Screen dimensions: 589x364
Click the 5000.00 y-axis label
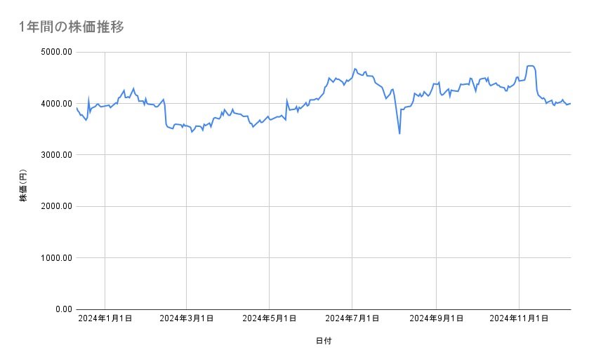55,52
